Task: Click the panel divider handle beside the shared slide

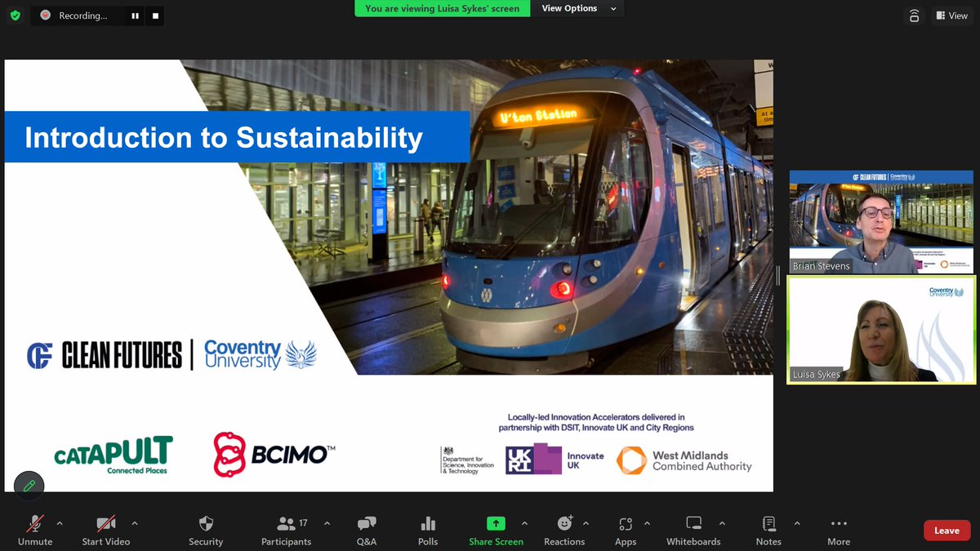Action: [x=778, y=276]
